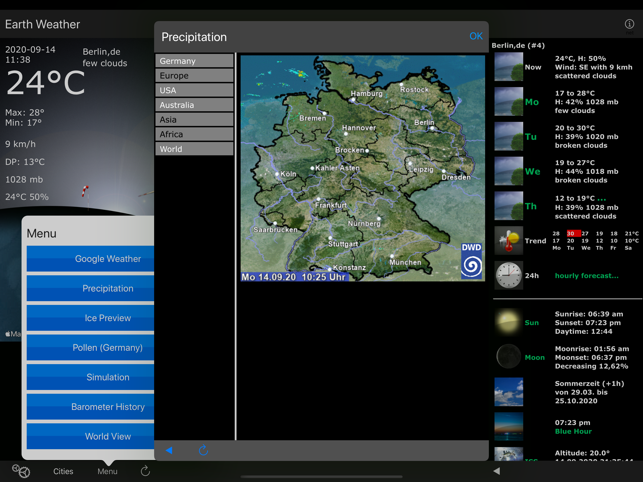This screenshot has height=482, width=643.
Task: Tap the Berlin,de (#4) heading
Action: point(518,46)
